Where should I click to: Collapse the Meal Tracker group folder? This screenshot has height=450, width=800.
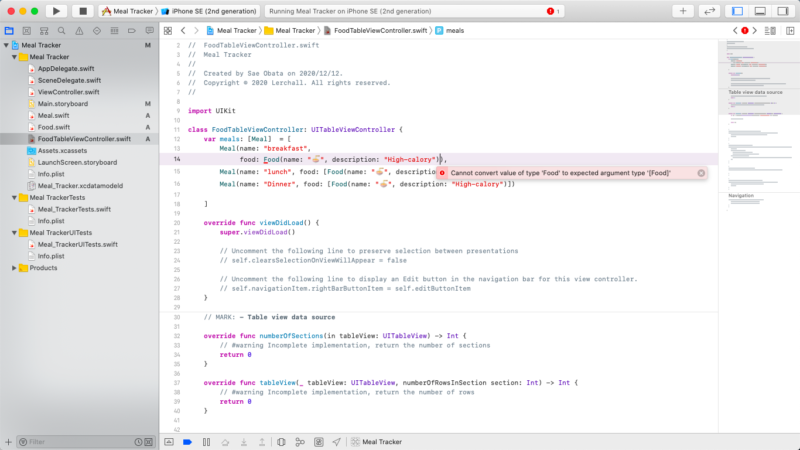click(14, 57)
